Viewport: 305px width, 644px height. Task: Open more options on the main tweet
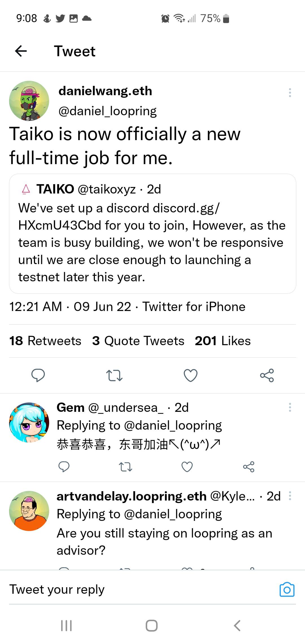pyautogui.click(x=290, y=93)
